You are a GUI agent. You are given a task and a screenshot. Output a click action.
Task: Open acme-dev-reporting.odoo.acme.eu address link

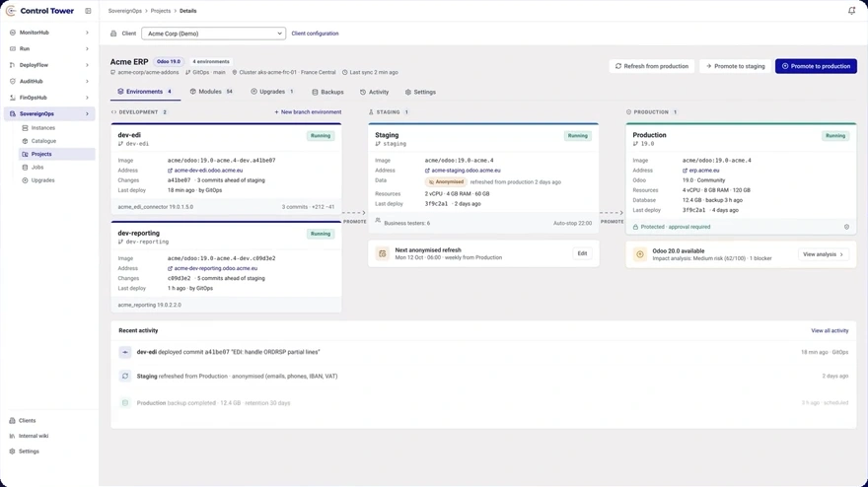[212, 268]
